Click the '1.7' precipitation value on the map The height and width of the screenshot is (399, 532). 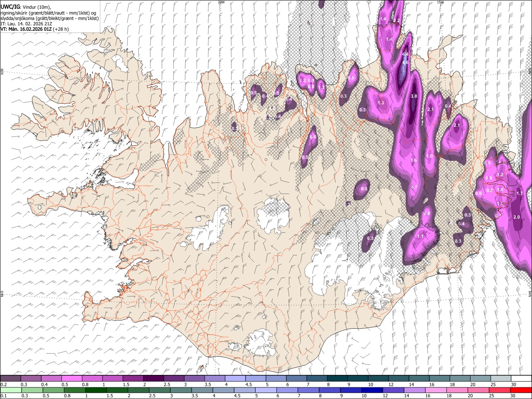point(519,193)
